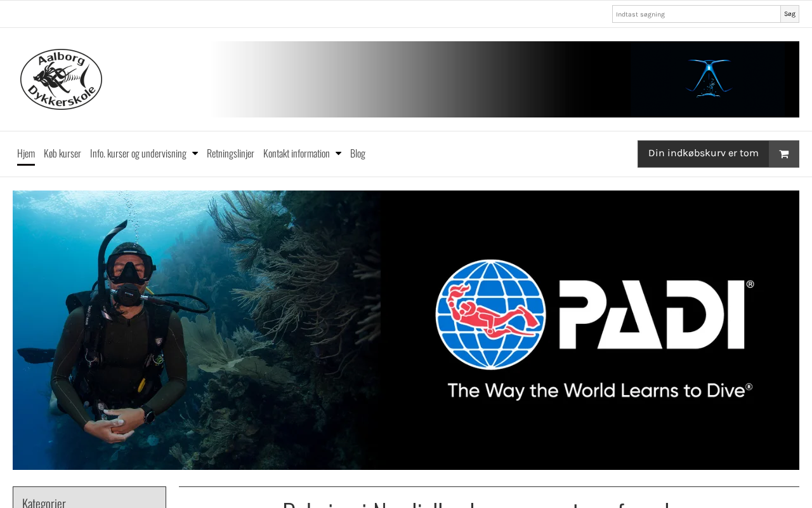This screenshot has width=812, height=508.
Task: Click the blue diver emblem in the header banner
Action: click(x=708, y=79)
